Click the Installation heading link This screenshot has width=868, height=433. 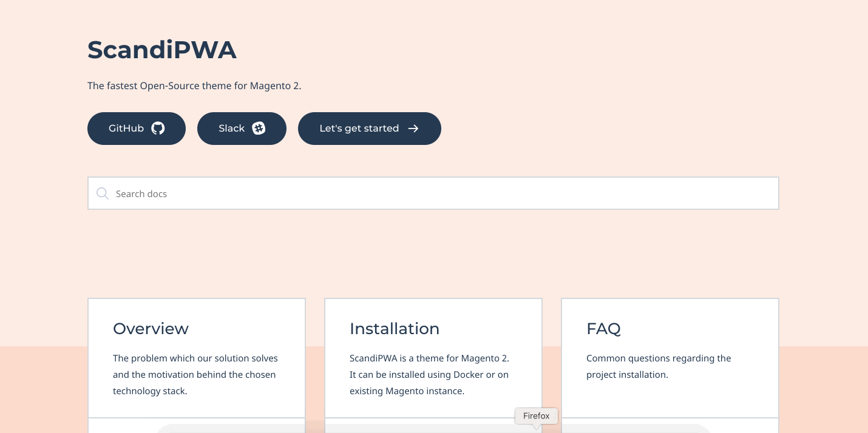[x=395, y=329]
